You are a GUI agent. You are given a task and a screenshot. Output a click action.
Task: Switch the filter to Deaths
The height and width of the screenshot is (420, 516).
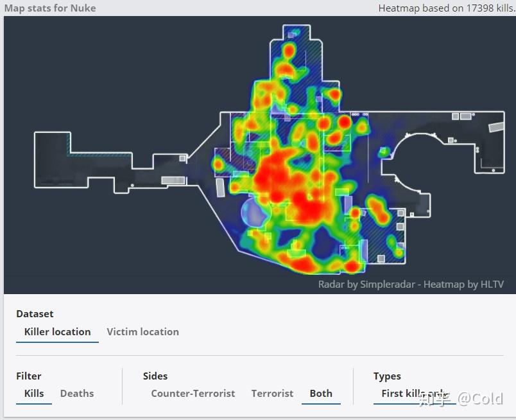click(x=77, y=393)
